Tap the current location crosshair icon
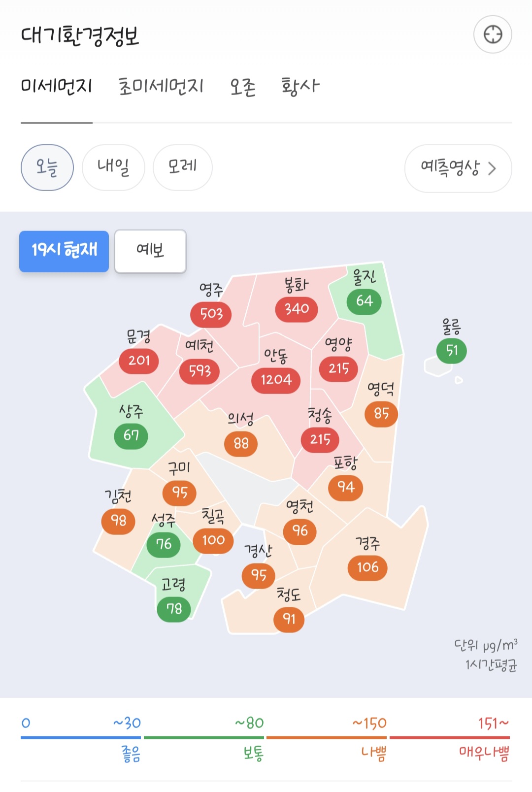The height and width of the screenshot is (792, 532). [x=493, y=34]
